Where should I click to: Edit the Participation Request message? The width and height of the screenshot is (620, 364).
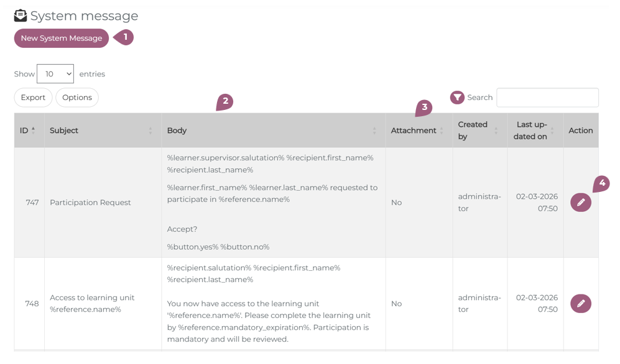click(x=580, y=202)
